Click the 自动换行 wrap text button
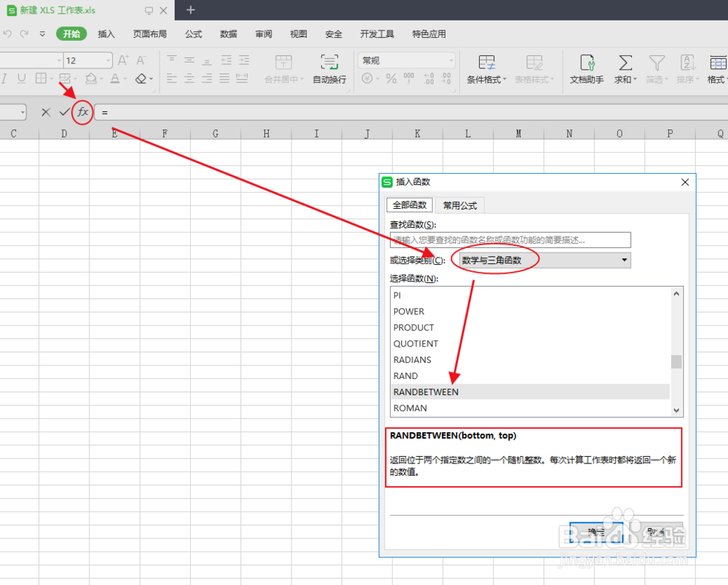This screenshot has height=585, width=728. (x=329, y=69)
